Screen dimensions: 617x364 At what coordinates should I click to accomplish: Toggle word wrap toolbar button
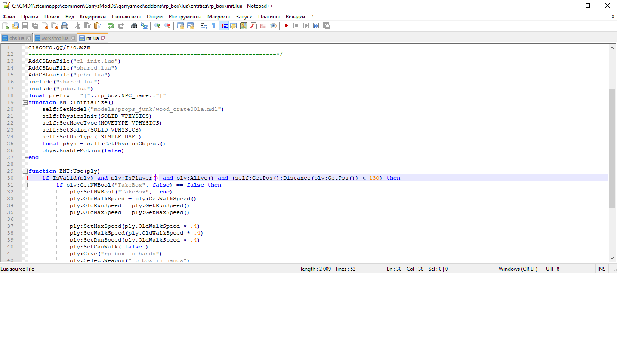coord(204,26)
